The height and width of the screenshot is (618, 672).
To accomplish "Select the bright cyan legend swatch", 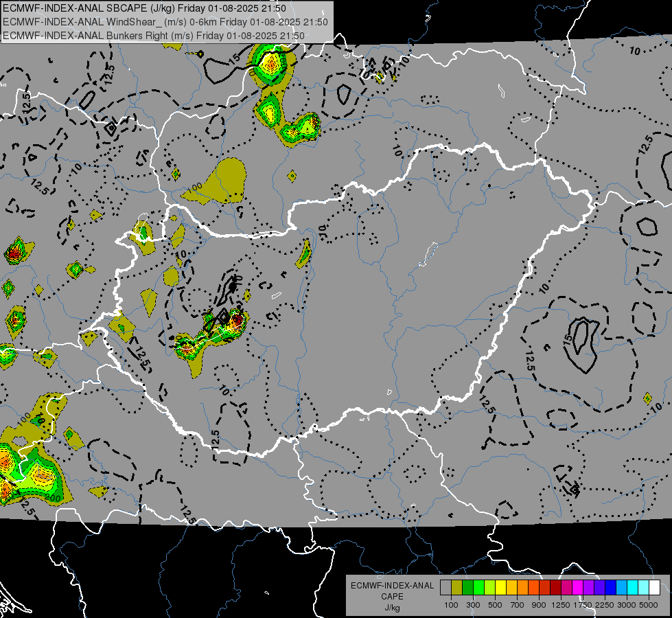I will coord(632,588).
